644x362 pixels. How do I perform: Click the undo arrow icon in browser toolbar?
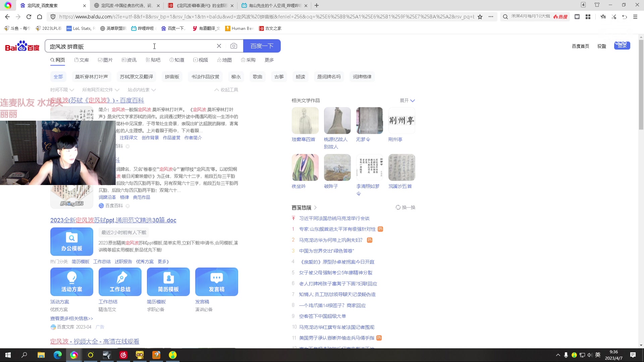pos(625,17)
